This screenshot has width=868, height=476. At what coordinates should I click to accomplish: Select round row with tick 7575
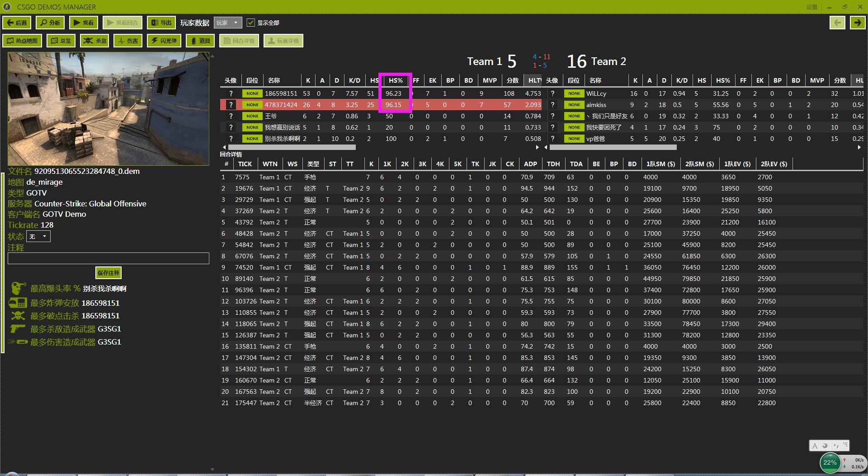click(542, 177)
